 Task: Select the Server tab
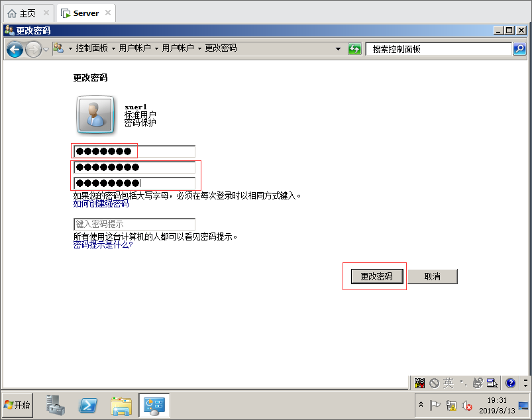click(85, 13)
